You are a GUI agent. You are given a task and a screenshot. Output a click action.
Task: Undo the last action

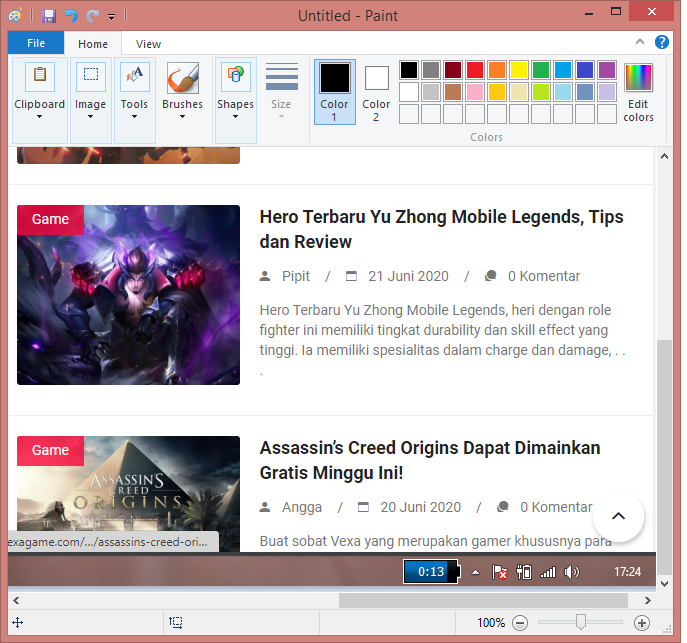71,16
